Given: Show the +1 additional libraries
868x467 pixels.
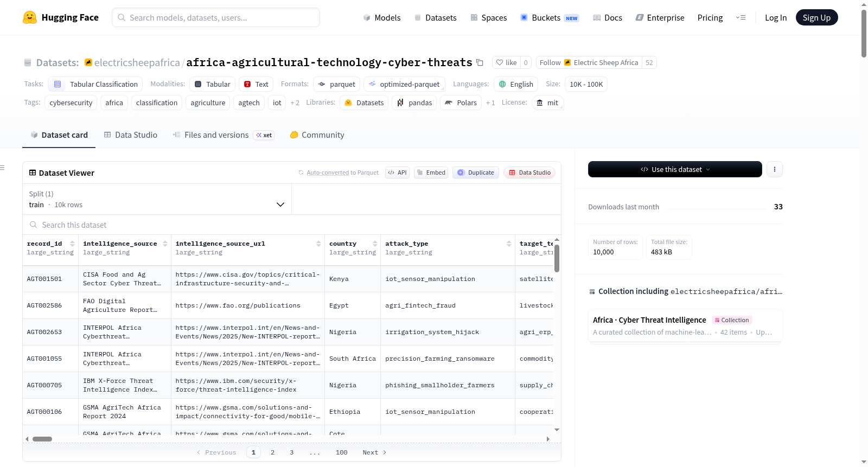Looking at the screenshot, I should [490, 103].
